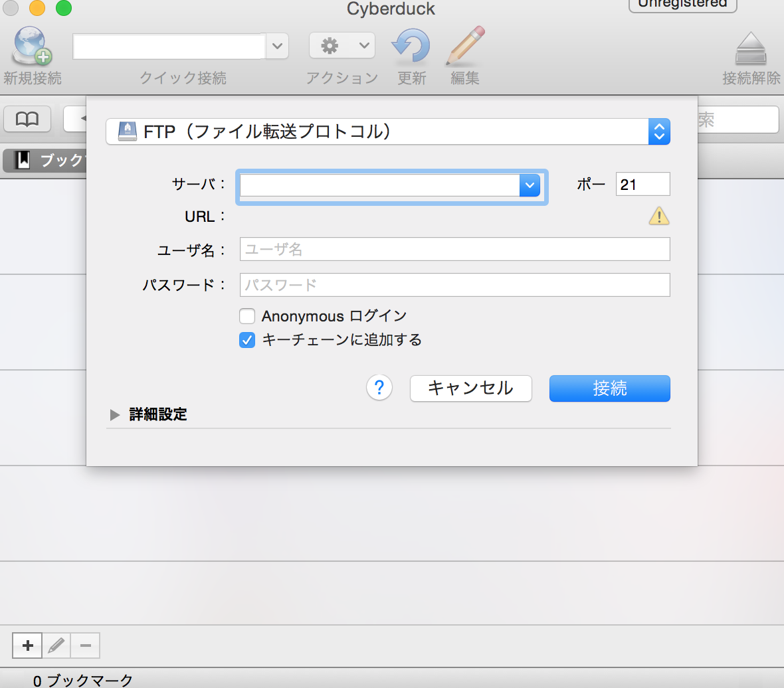This screenshot has height=688, width=784.
Task: Click the blue 接続 button
Action: coord(609,388)
